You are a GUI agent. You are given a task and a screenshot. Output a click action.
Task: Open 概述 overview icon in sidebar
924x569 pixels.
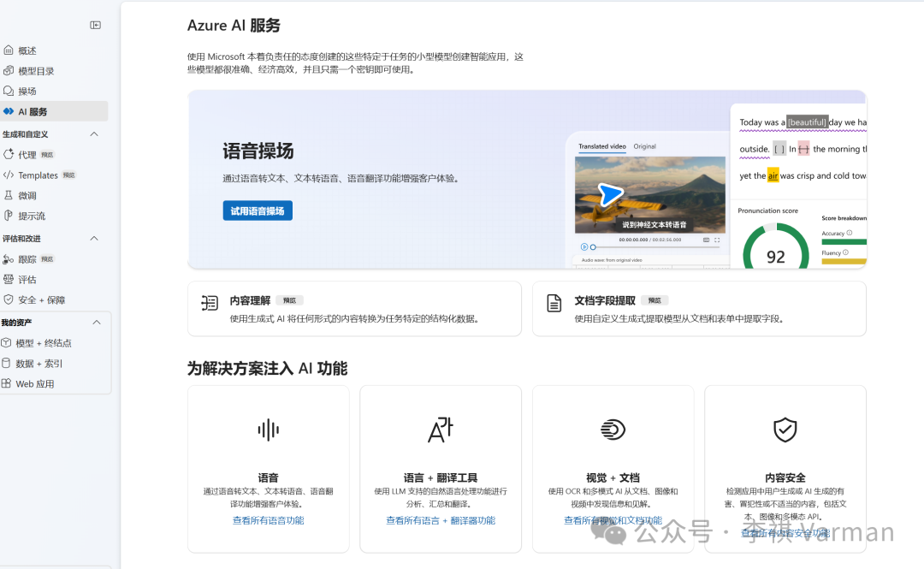coord(9,50)
